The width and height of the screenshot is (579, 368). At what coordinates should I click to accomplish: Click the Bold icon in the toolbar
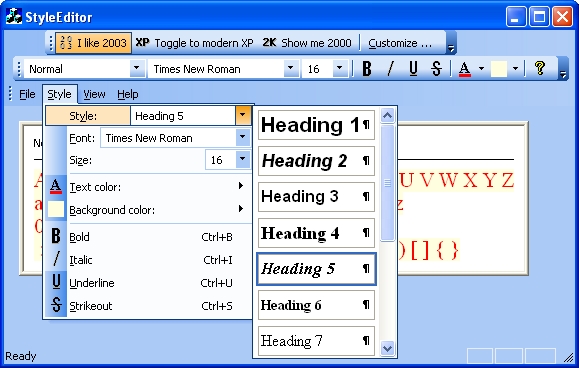point(367,69)
